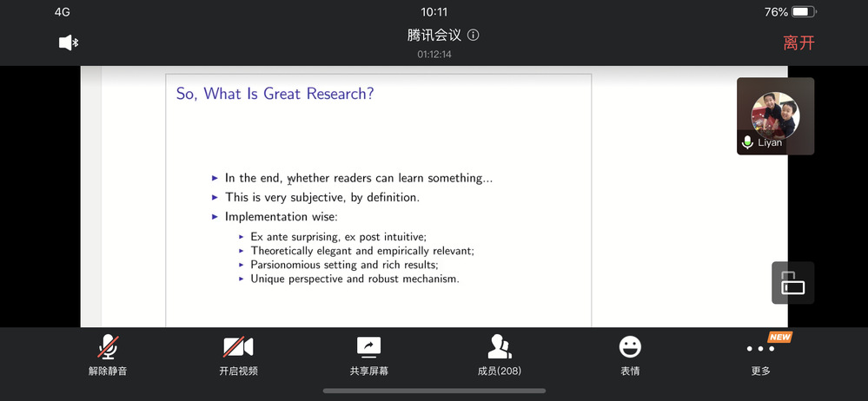
Task: Open the 表情 emoji reactions
Action: click(630, 347)
